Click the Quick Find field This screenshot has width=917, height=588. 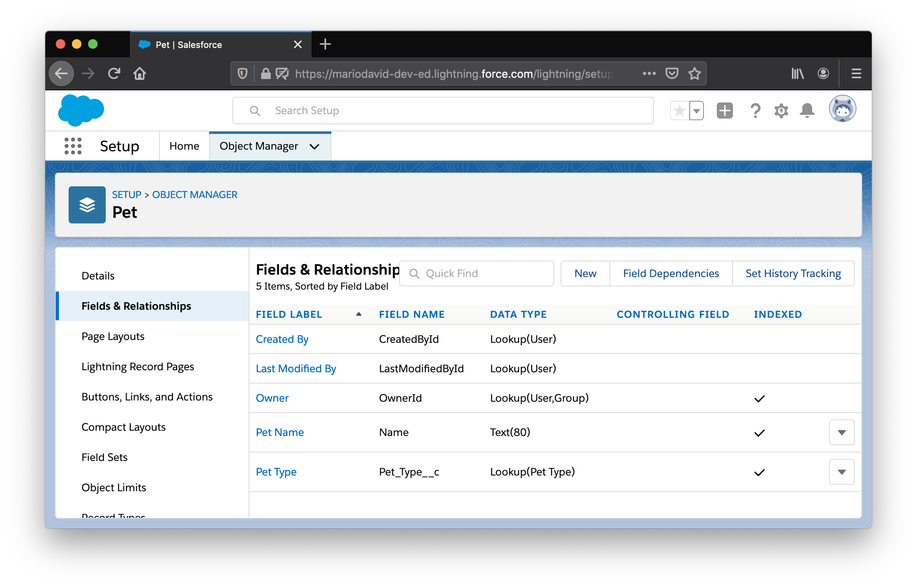pos(477,273)
